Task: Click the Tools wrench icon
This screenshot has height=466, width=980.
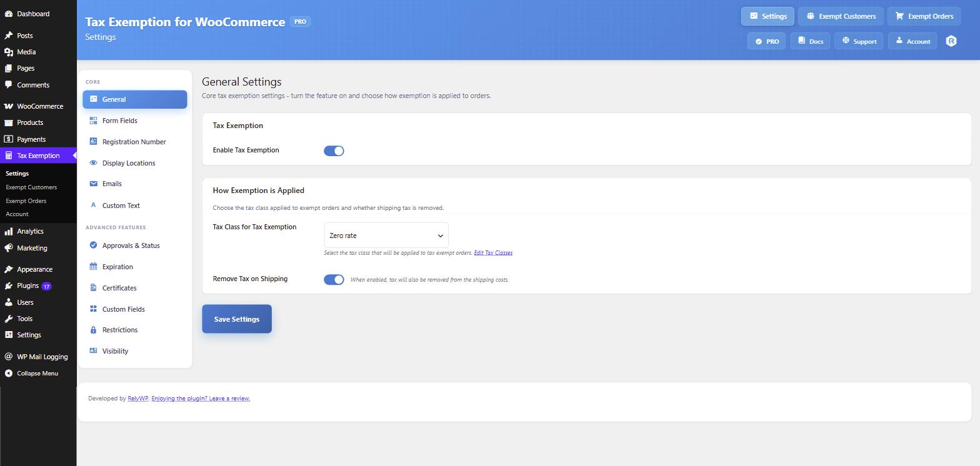Action: pyautogui.click(x=8, y=319)
